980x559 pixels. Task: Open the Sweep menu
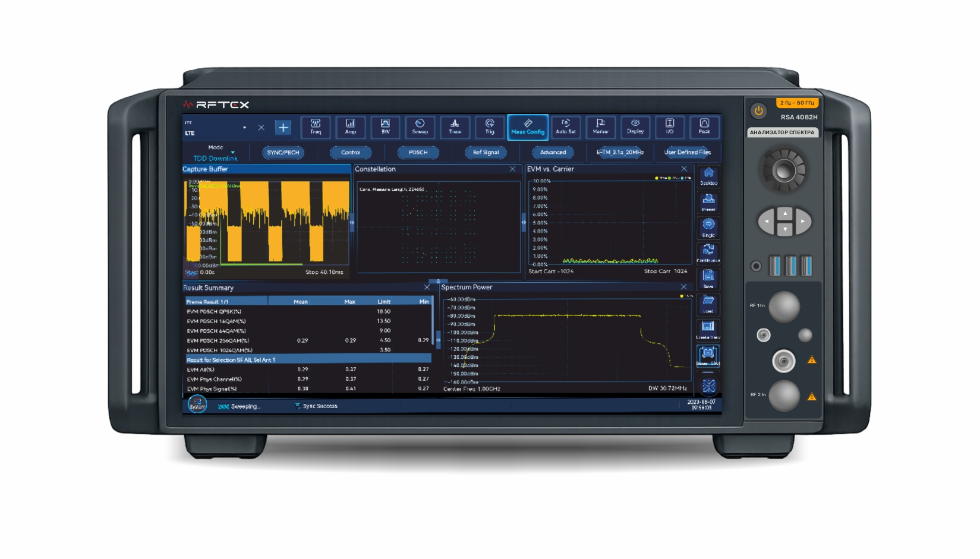(x=420, y=127)
